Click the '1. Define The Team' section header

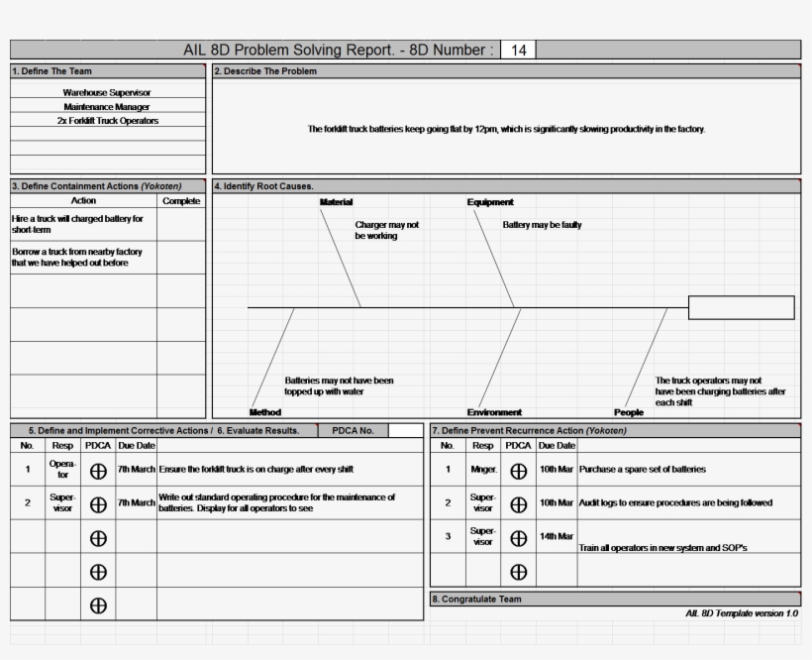(108, 71)
